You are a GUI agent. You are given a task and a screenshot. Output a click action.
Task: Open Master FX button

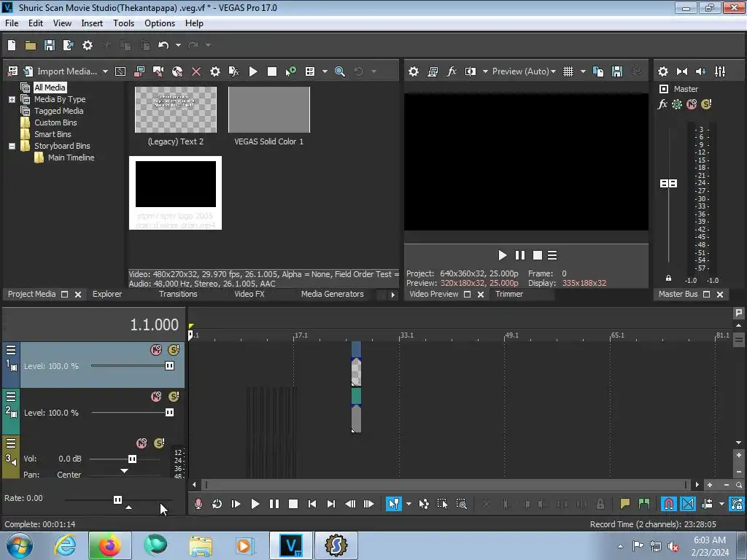coord(662,104)
